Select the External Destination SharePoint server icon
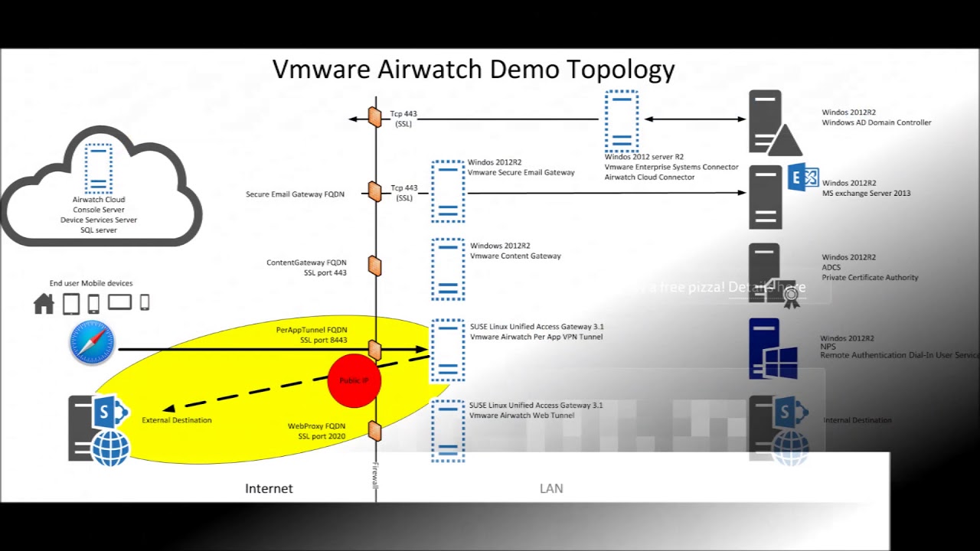The height and width of the screenshot is (551, 980). (x=99, y=429)
